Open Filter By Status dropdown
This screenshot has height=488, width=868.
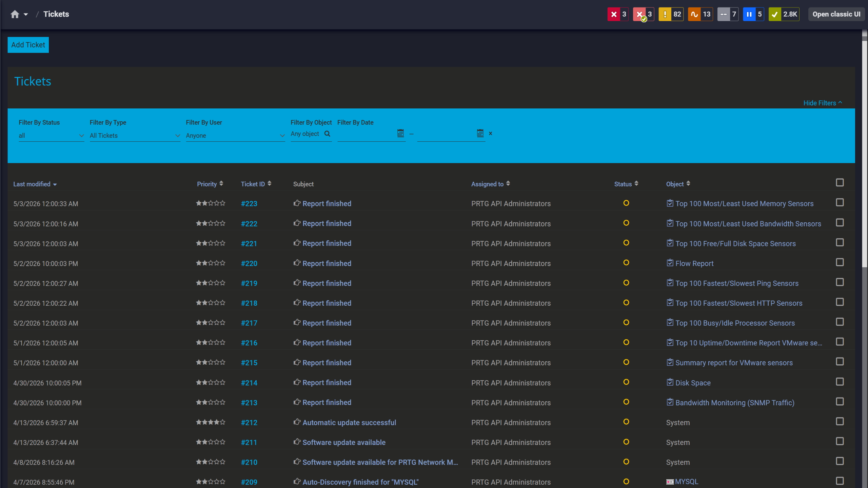click(x=51, y=136)
